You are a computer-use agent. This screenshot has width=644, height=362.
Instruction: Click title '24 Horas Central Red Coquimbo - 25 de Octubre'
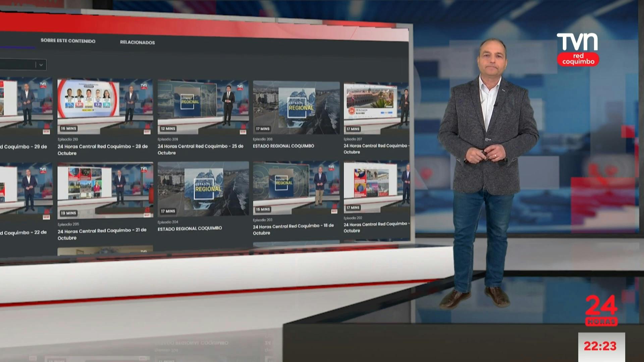tap(201, 149)
